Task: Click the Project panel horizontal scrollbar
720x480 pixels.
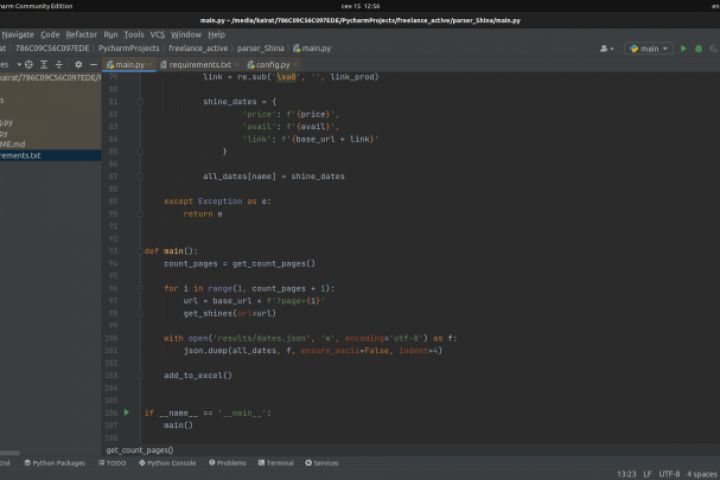Action: click(x=10, y=453)
